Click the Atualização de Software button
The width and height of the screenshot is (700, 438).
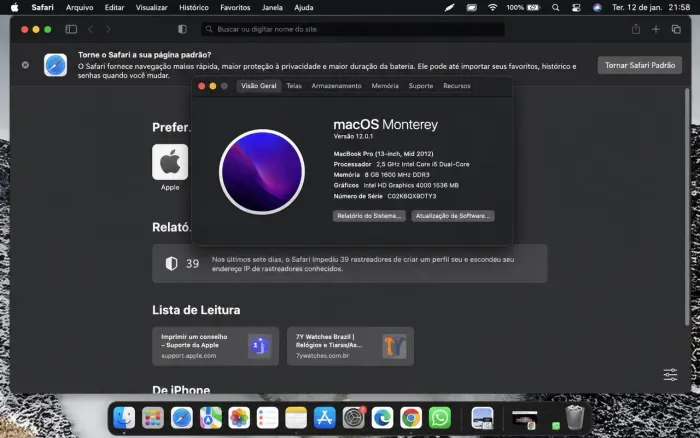[x=453, y=216]
